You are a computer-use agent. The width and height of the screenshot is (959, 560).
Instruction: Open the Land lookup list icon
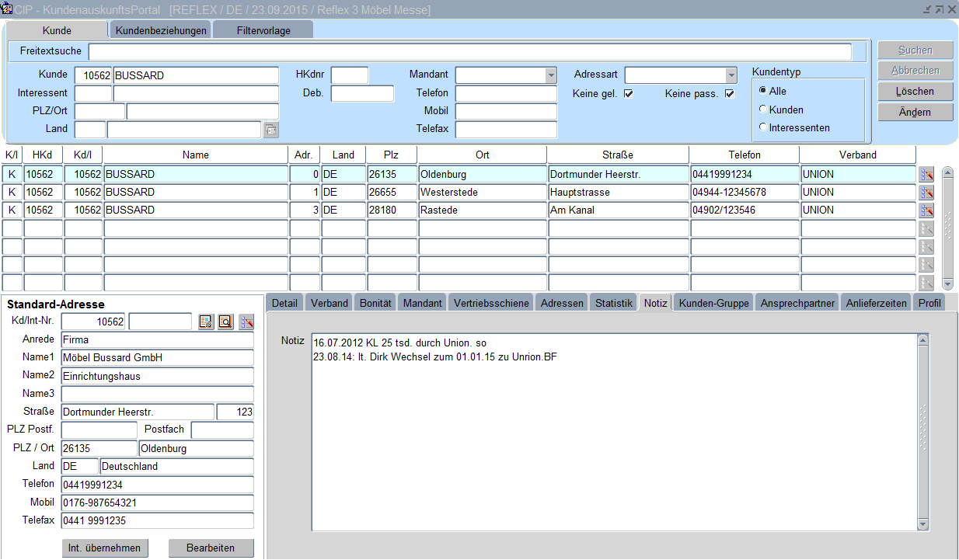tap(270, 130)
